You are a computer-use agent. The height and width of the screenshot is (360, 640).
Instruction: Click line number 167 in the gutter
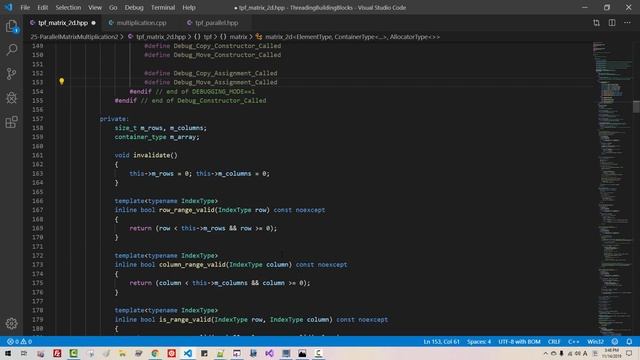[38, 210]
